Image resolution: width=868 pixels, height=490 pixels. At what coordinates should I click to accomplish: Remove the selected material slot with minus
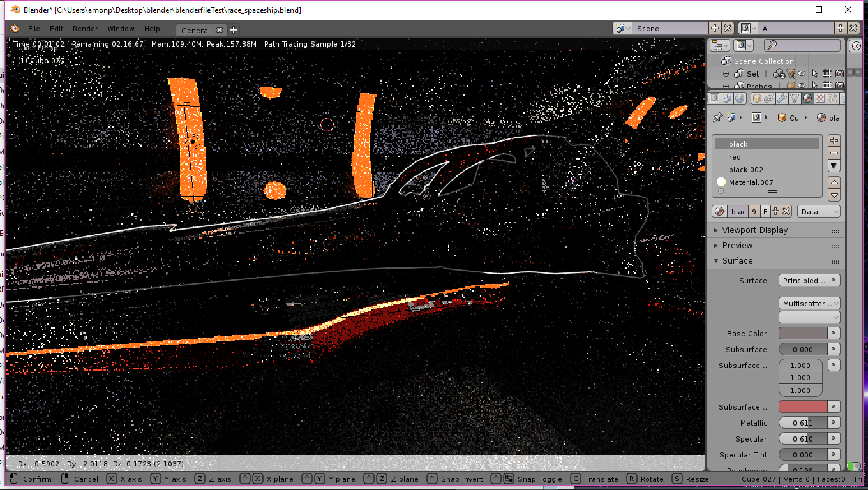point(834,153)
